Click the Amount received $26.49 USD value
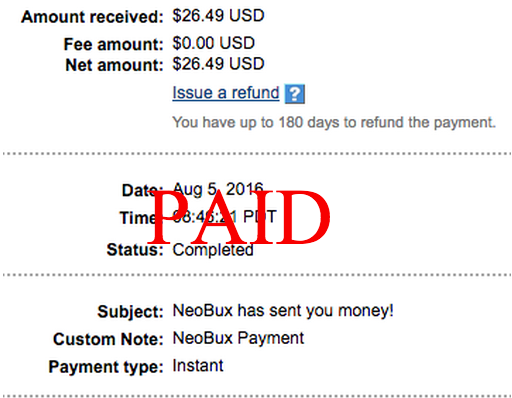 point(218,16)
